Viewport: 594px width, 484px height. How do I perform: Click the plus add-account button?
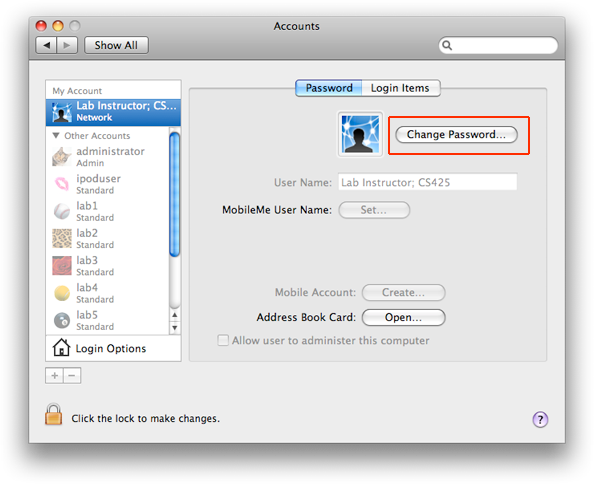click(55, 376)
